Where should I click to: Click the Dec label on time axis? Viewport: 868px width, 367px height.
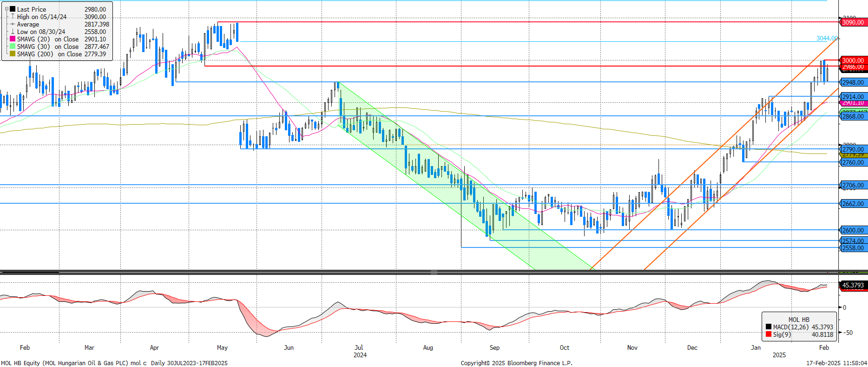click(692, 347)
